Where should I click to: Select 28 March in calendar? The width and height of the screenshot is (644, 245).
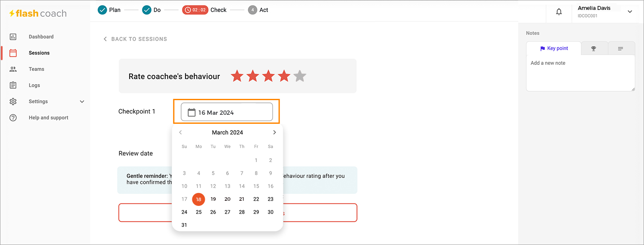pos(242,212)
